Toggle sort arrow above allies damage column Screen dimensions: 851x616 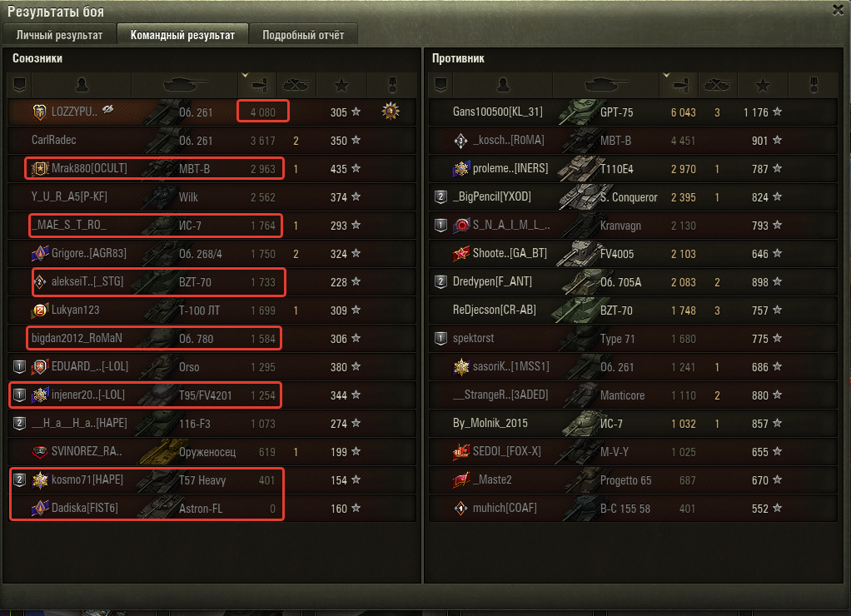[x=245, y=76]
